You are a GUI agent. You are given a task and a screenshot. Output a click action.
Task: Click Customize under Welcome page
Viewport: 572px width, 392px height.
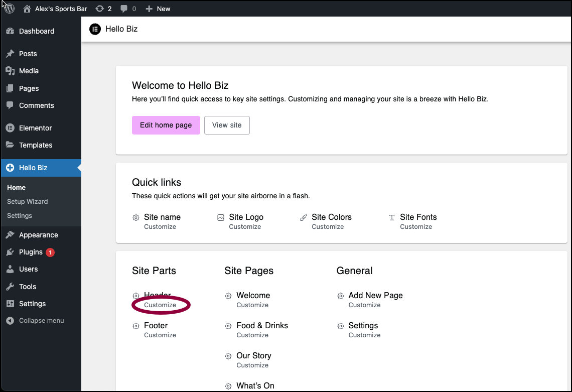click(x=252, y=305)
